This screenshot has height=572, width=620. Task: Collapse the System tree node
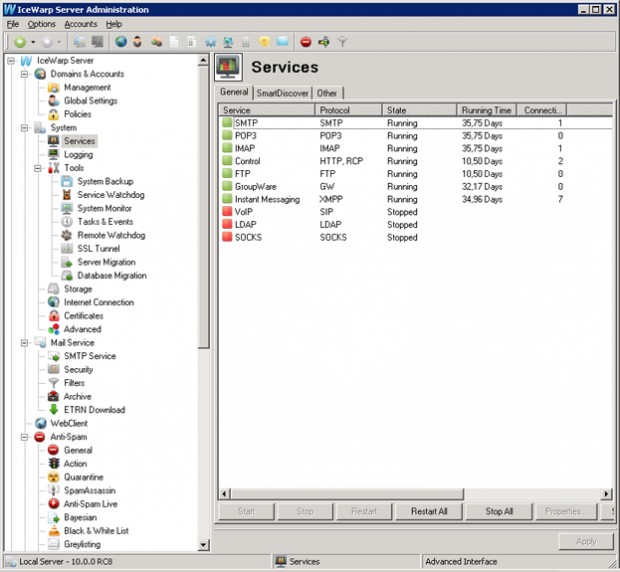click(x=25, y=128)
